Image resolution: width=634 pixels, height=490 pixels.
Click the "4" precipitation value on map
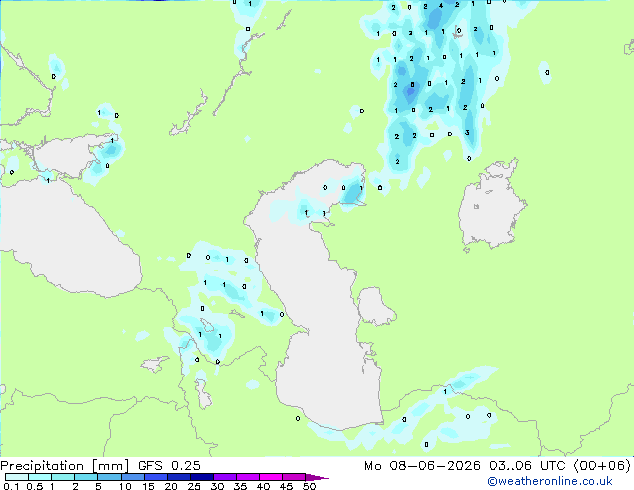click(x=441, y=6)
